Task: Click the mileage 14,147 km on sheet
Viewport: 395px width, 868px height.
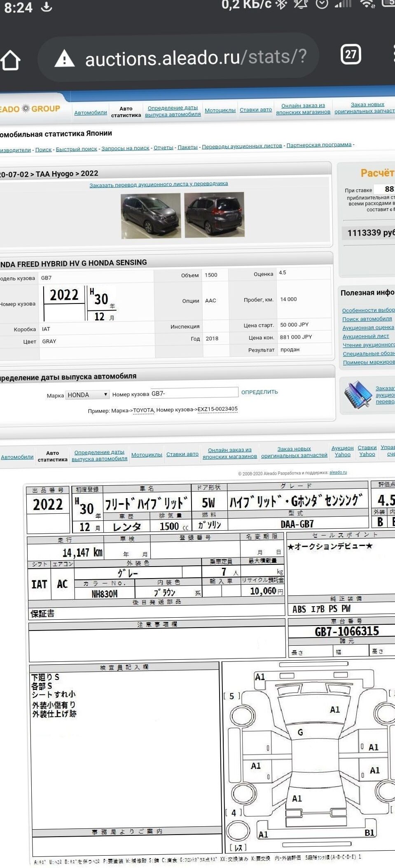Action: [82, 553]
